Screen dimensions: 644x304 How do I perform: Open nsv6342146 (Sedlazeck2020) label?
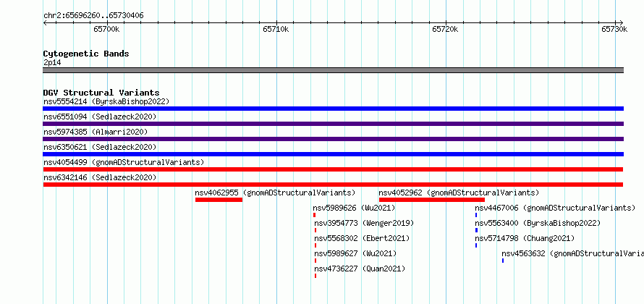coord(100,177)
